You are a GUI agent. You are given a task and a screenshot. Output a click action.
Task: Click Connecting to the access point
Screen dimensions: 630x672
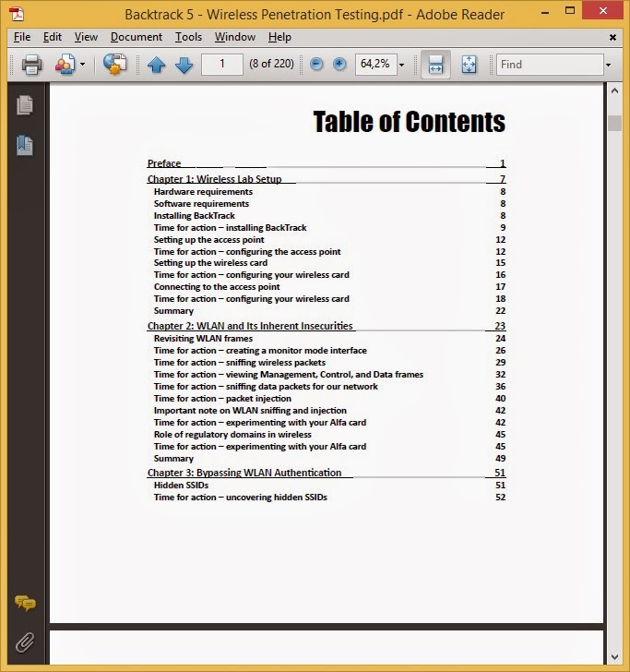coord(217,287)
